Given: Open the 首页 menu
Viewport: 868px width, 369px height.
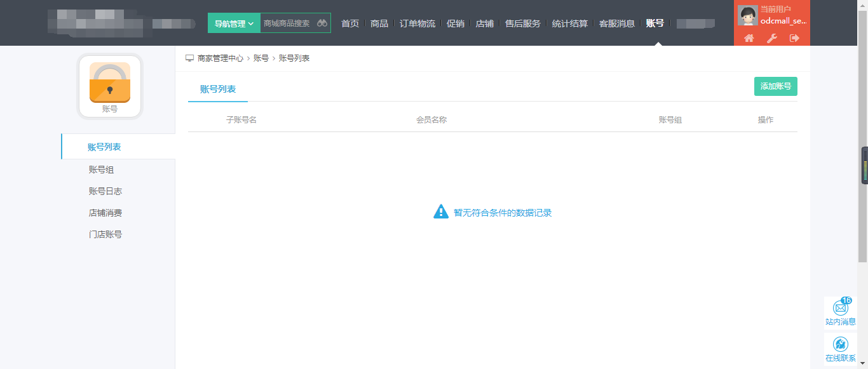Looking at the screenshot, I should coord(350,23).
